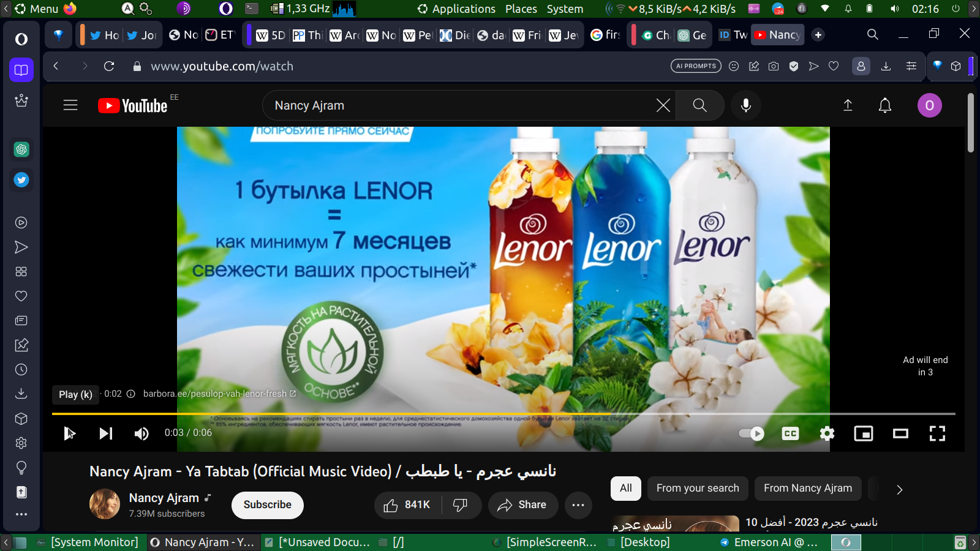Open the sidebar speed dial grid icon
Image resolution: width=980 pixels, height=551 pixels.
click(21, 272)
